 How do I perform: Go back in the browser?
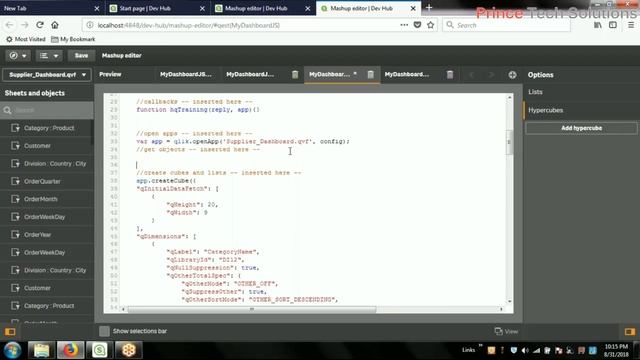tap(9, 25)
